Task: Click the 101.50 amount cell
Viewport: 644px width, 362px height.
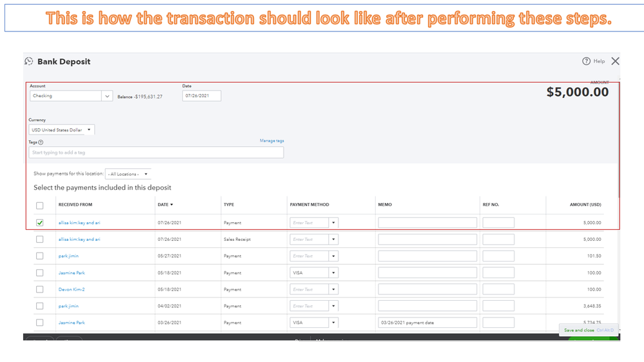Action: point(594,256)
